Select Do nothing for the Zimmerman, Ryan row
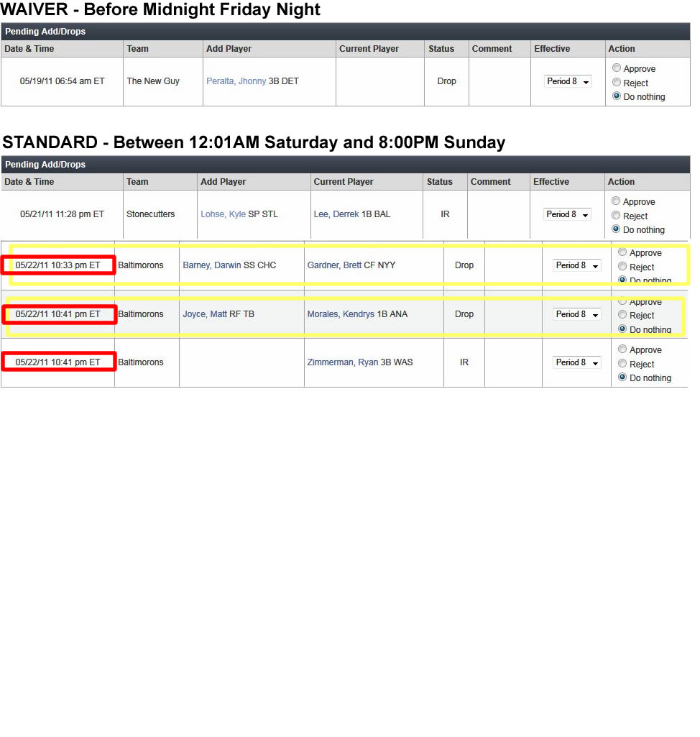Viewport: 700px width, 737px height. 622,377
